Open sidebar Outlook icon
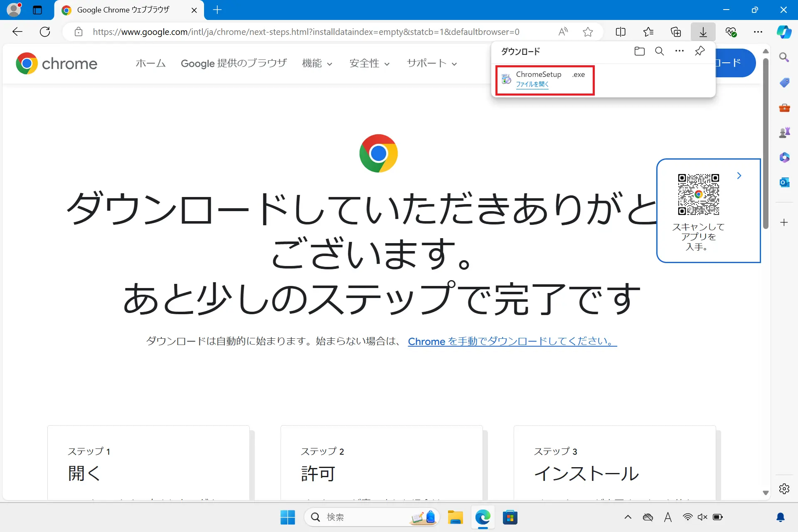The image size is (798, 532). pos(784,182)
